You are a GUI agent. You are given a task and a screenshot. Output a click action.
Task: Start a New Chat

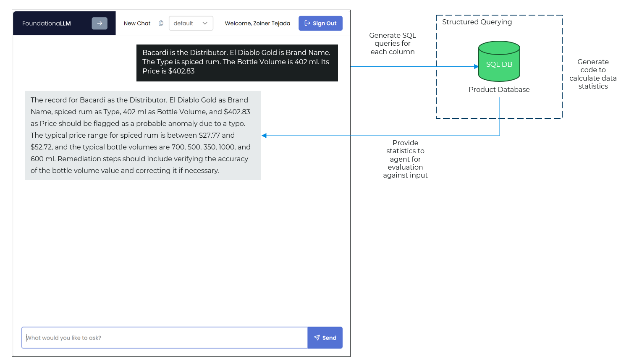(x=137, y=24)
